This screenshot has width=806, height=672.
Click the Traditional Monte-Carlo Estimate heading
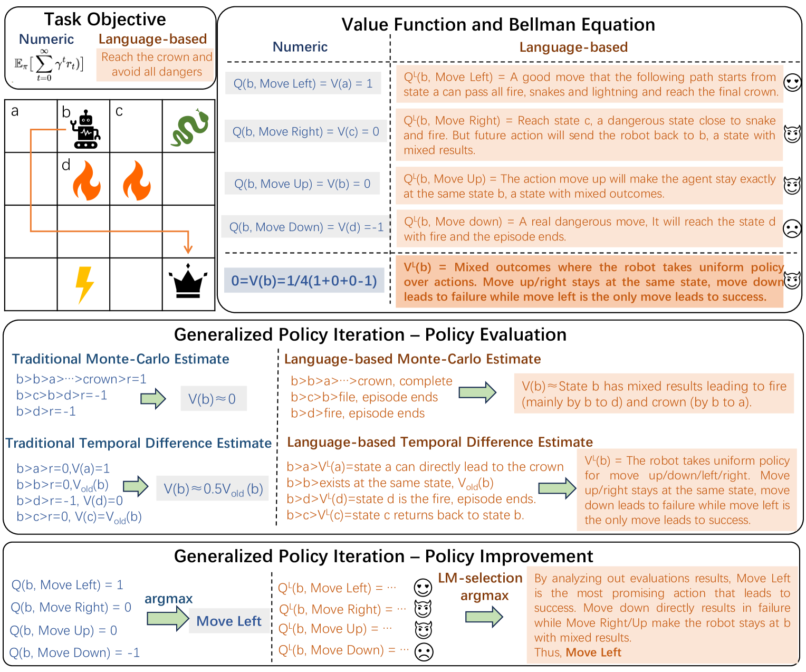coord(120,359)
